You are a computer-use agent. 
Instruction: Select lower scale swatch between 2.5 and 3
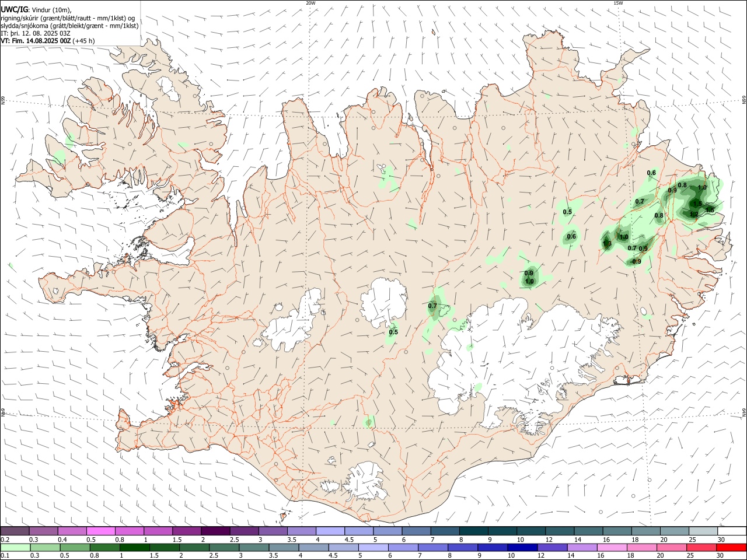tap(225, 547)
